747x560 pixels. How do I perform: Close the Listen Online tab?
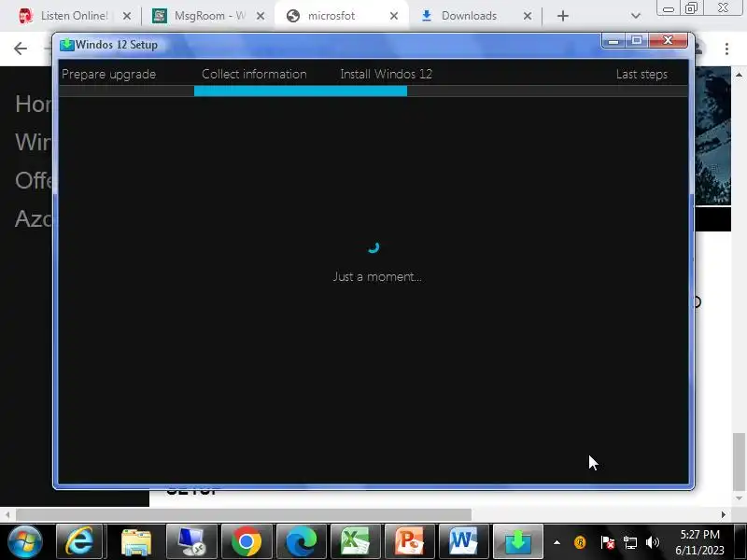[127, 16]
